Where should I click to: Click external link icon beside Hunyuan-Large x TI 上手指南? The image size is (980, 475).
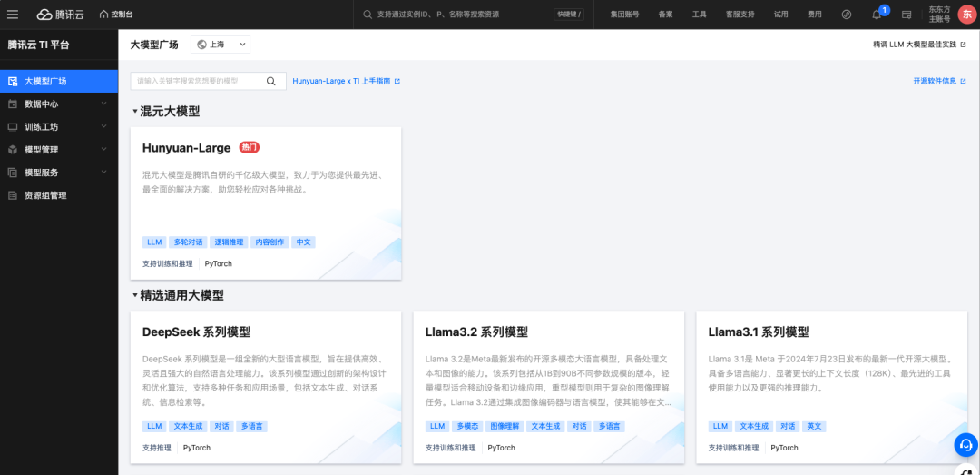pyautogui.click(x=397, y=82)
